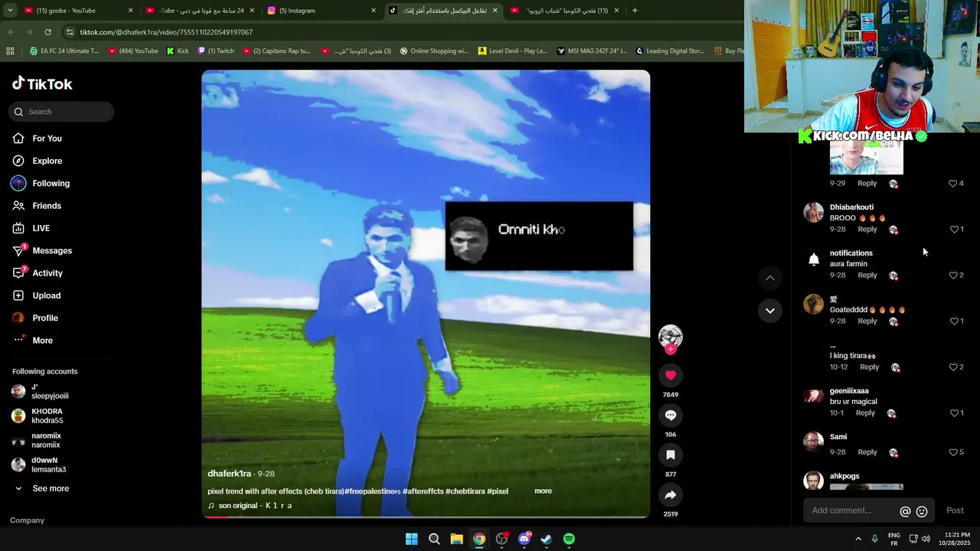Open comments with speech bubble icon
The width and height of the screenshot is (980, 551).
tap(671, 415)
